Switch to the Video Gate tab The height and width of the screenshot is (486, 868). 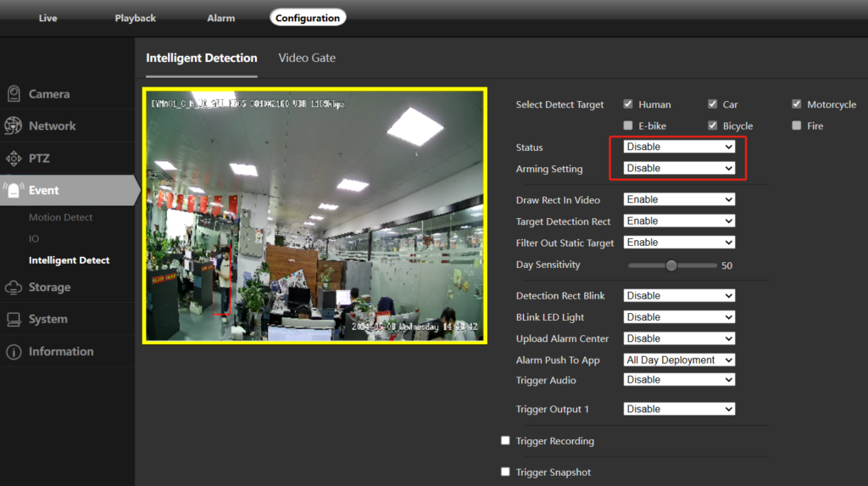(x=307, y=58)
